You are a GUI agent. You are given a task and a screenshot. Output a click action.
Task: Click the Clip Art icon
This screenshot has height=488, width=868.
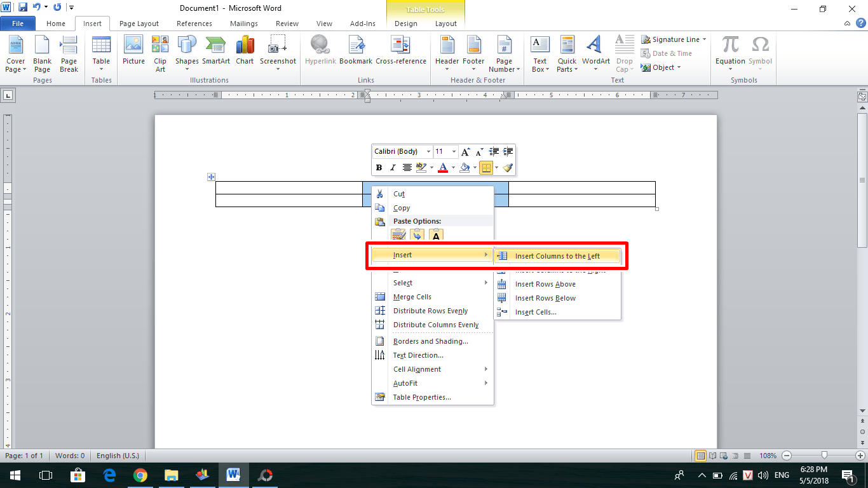tap(160, 53)
